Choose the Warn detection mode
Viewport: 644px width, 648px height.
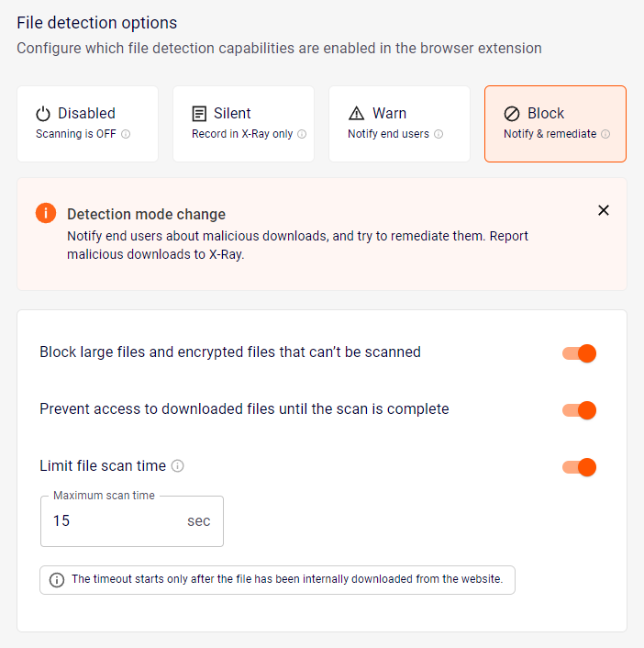399,124
